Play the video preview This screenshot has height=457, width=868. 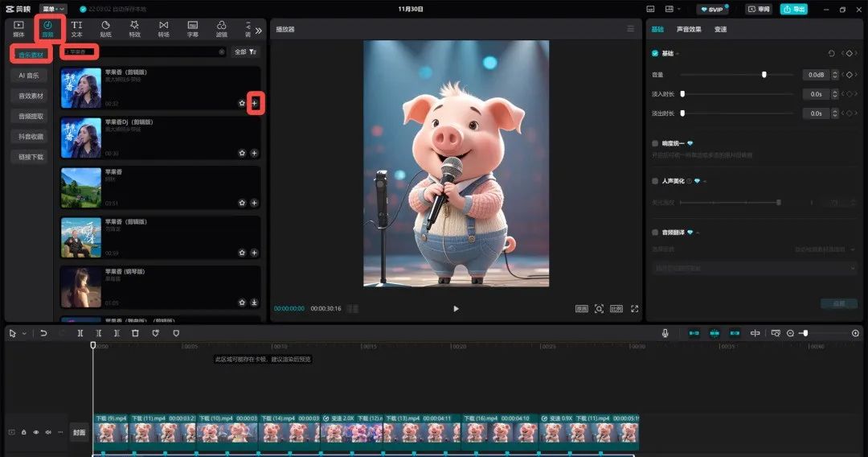(456, 308)
